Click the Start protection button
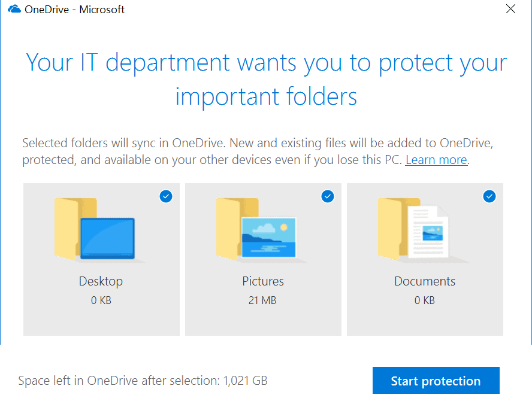This screenshot has width=532, height=401. (436, 380)
